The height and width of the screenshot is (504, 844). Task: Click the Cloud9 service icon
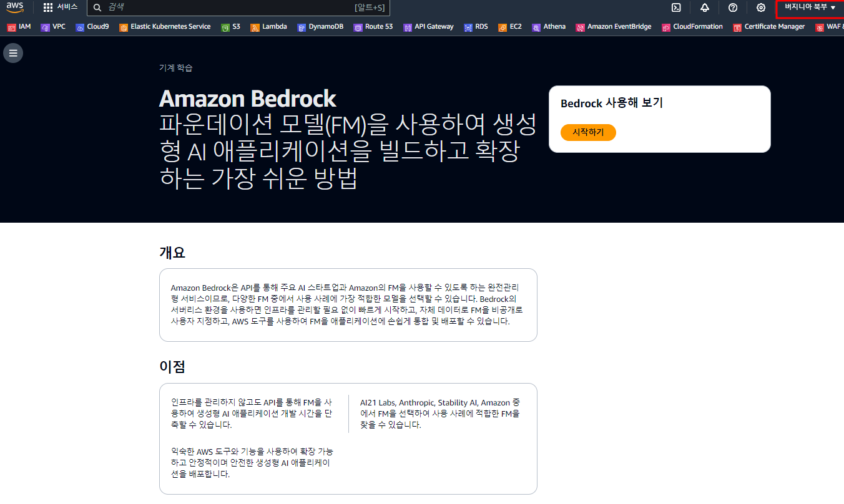80,27
